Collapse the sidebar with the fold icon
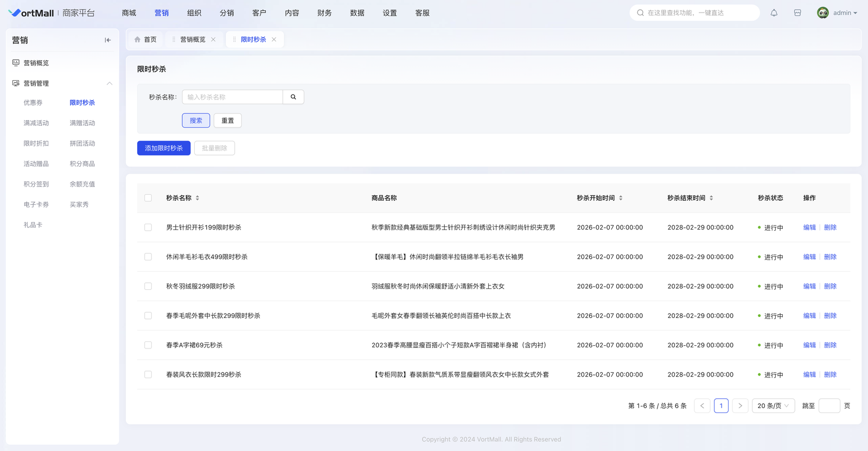 [x=107, y=40]
